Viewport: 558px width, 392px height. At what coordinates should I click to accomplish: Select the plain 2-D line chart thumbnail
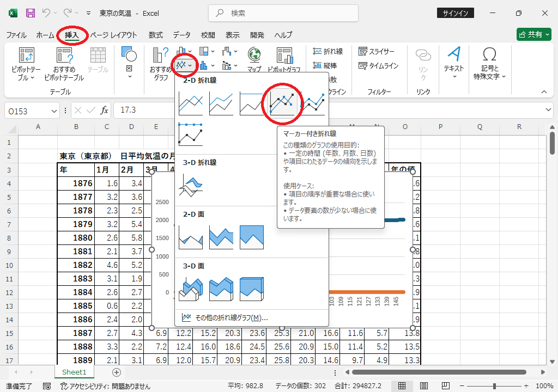191,103
